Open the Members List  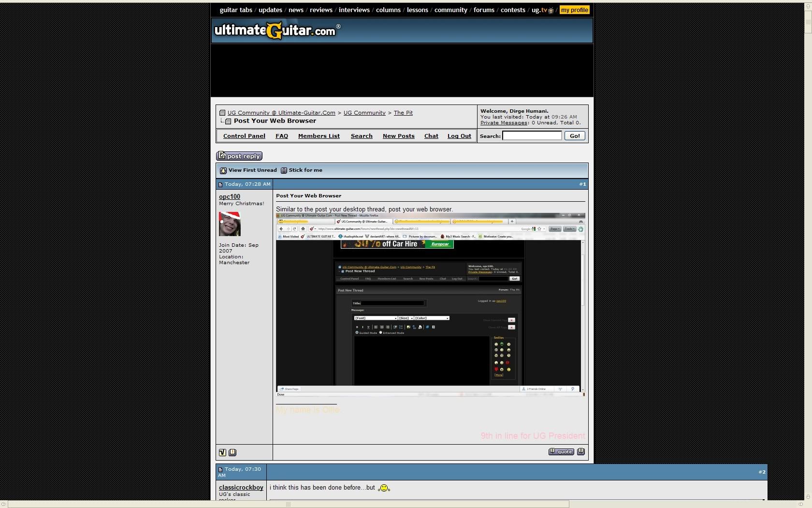[319, 136]
